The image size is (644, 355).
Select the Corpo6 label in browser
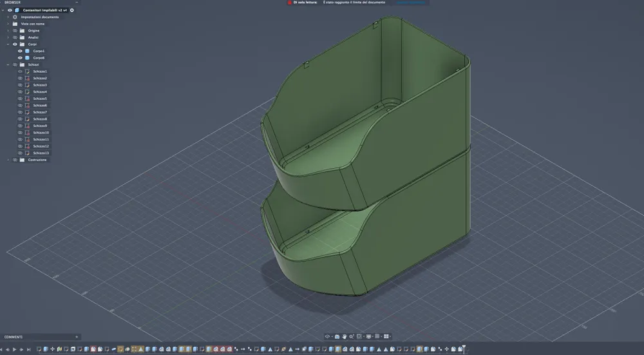(39, 58)
